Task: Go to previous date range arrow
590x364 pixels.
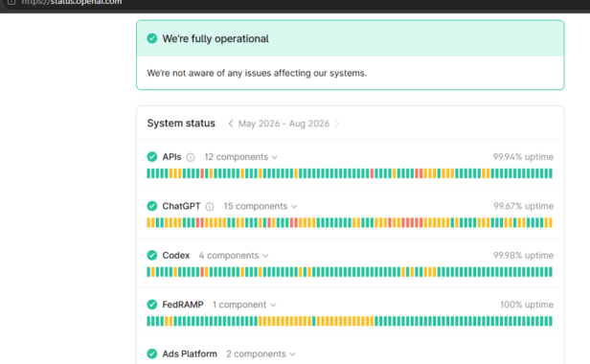Action: pyautogui.click(x=231, y=124)
